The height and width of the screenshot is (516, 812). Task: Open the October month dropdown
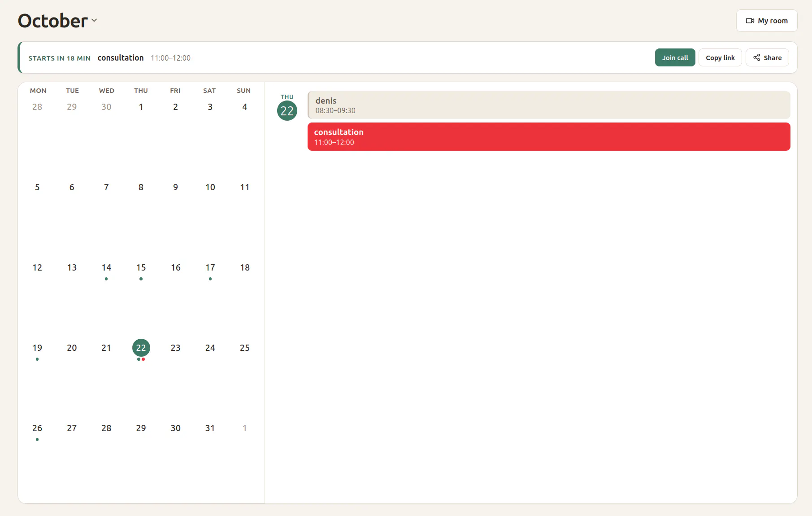point(57,21)
